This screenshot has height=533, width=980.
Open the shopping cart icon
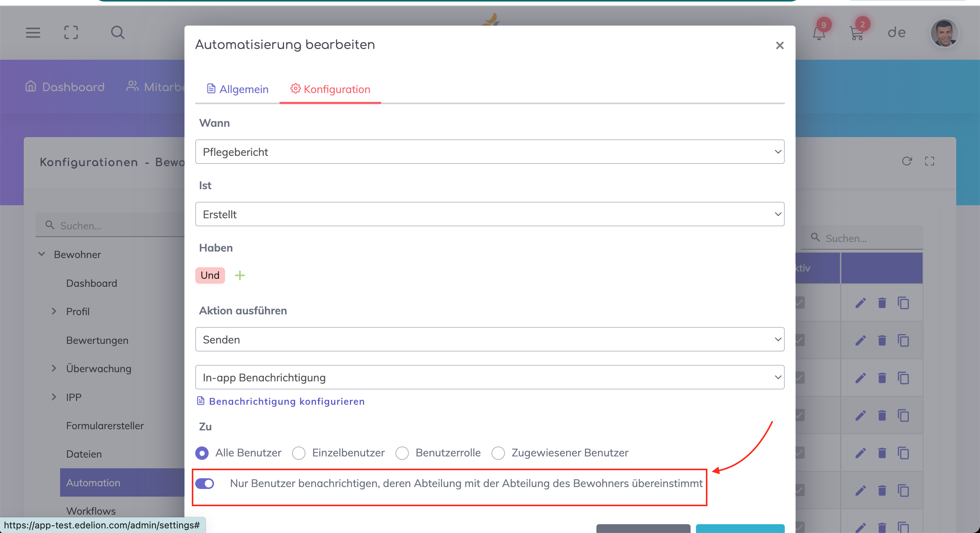click(x=856, y=33)
